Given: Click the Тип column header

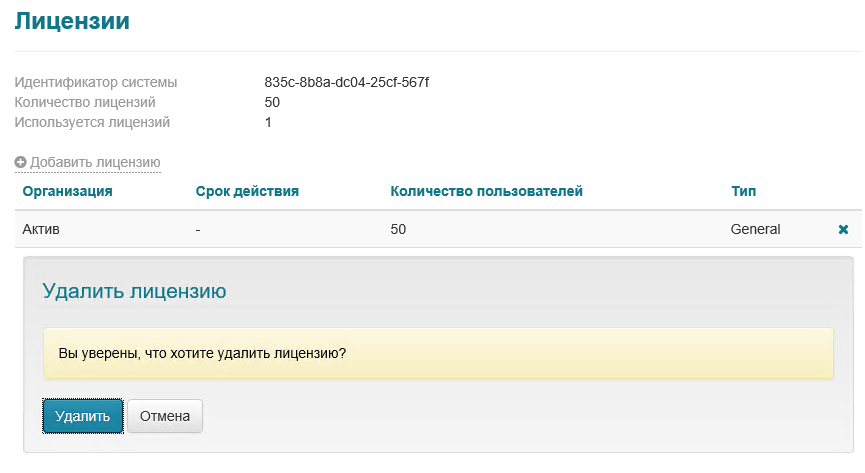Looking at the screenshot, I should point(743,190).
